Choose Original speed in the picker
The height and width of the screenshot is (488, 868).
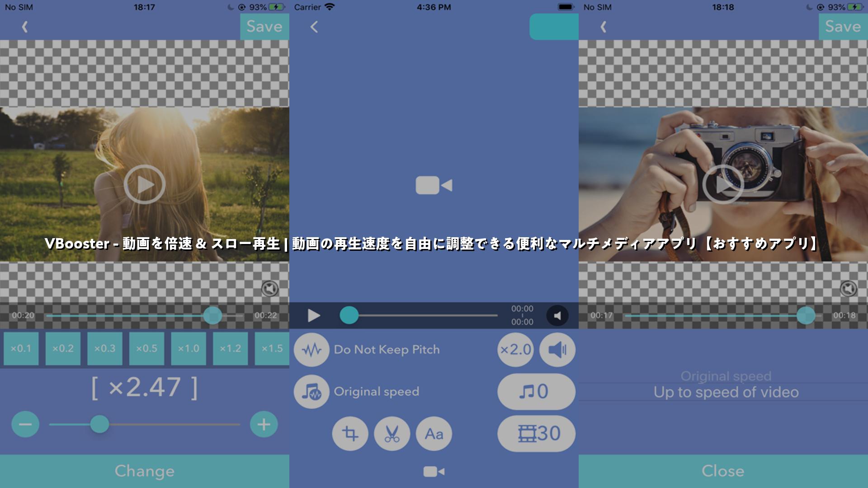[726, 376]
